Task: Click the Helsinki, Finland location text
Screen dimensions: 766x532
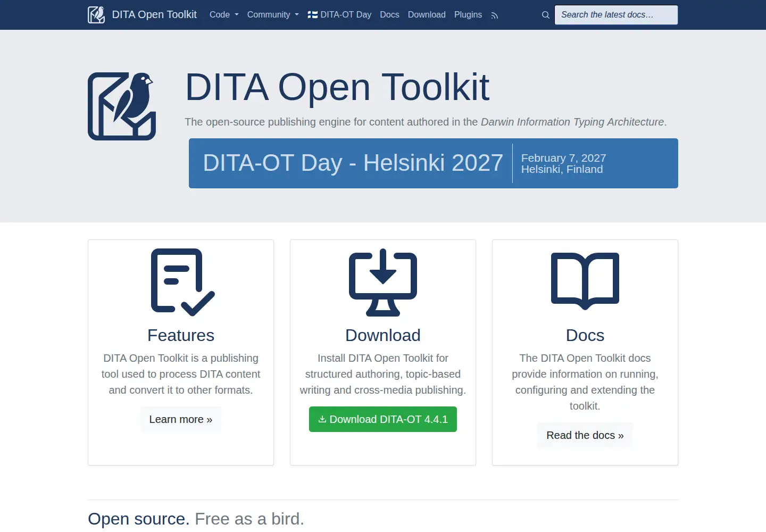Action: pyautogui.click(x=562, y=169)
